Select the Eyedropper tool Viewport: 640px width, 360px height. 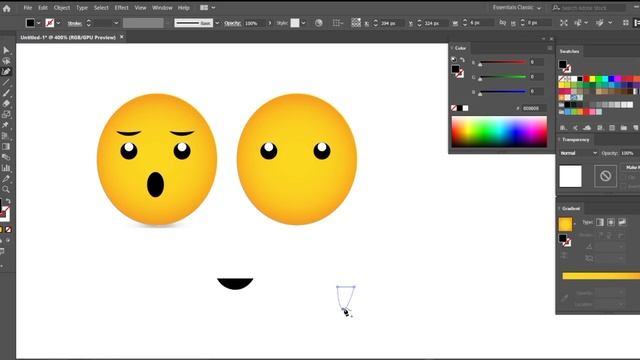(6, 179)
